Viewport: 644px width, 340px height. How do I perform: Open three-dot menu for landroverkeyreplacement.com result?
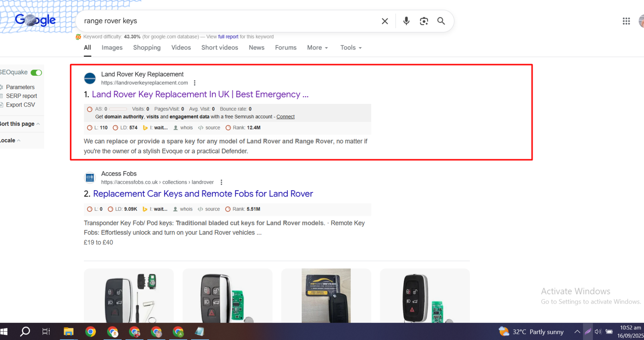coord(195,83)
